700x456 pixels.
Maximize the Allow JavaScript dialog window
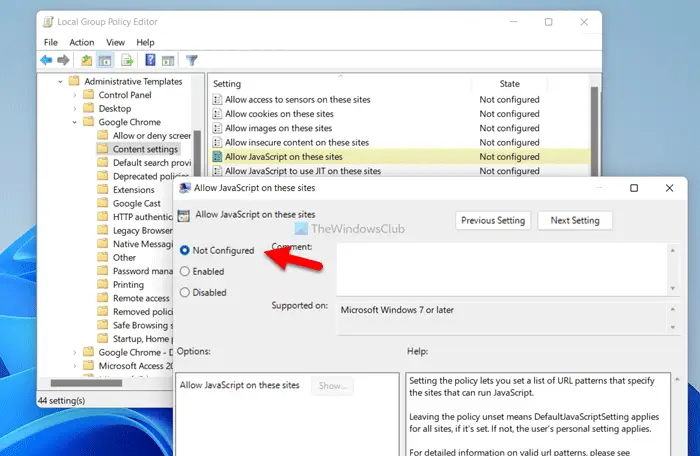[x=634, y=188]
